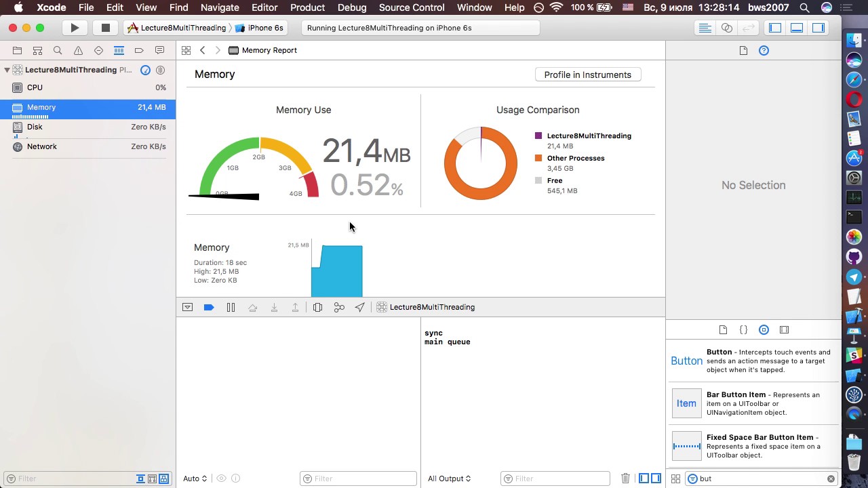Image resolution: width=868 pixels, height=488 pixels.
Task: Open the related items grid menu
Action: click(186, 50)
